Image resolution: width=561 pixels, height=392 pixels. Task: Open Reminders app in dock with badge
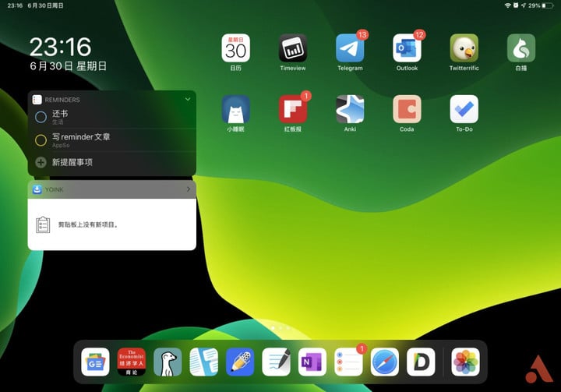[348, 362]
